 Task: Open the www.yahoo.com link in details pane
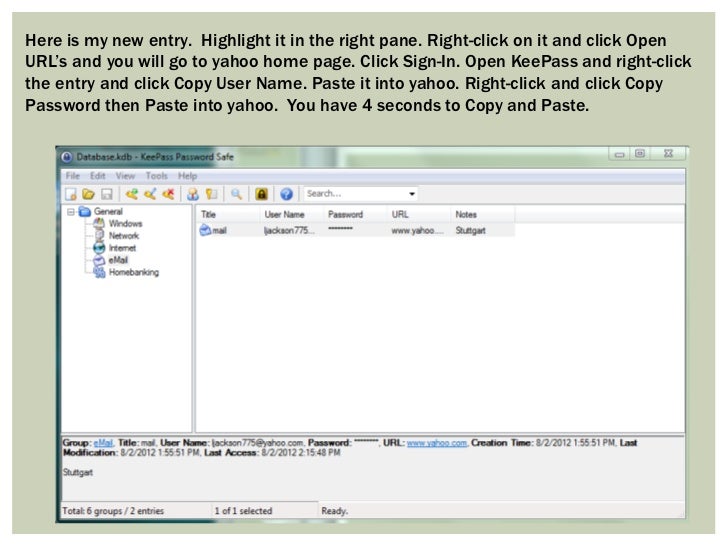436,443
